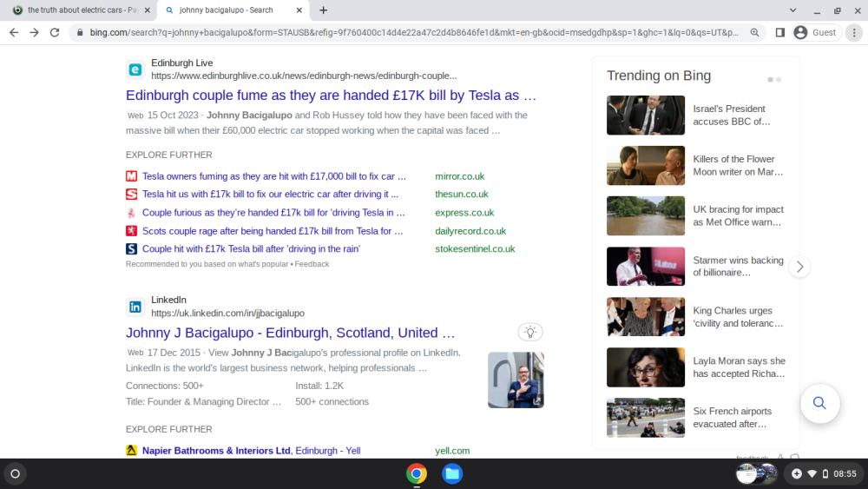Open the ChromeOS launcher circle
Viewport: 868px width, 489px height.
click(x=16, y=474)
